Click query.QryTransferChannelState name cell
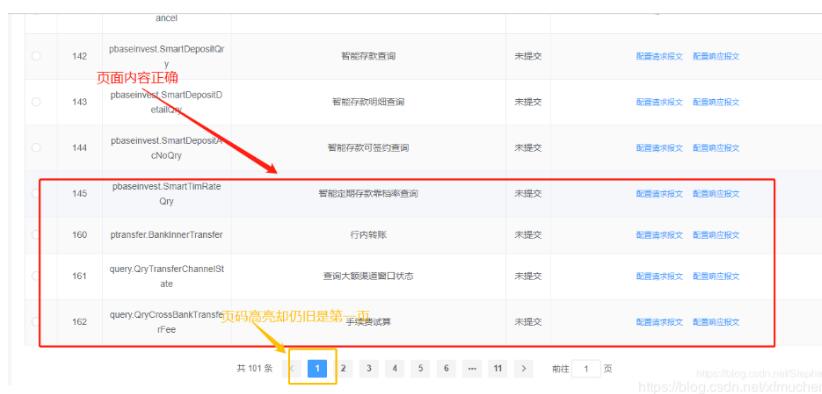Screen dimensions: 822x394 coord(167,276)
